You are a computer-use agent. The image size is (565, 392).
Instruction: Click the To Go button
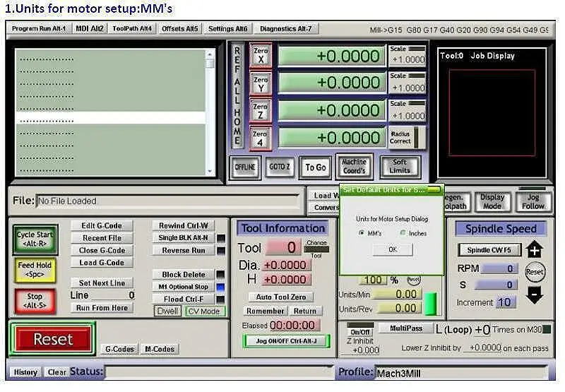click(x=315, y=167)
